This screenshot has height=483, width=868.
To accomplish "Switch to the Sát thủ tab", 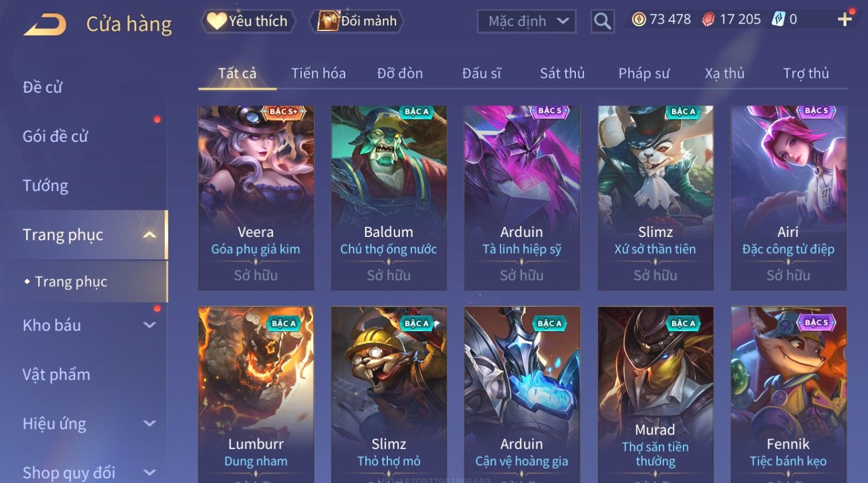I will 562,73.
